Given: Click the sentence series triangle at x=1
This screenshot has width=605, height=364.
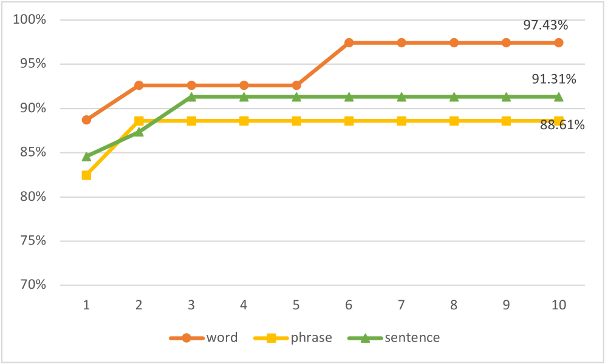Looking at the screenshot, I should 86,157.
